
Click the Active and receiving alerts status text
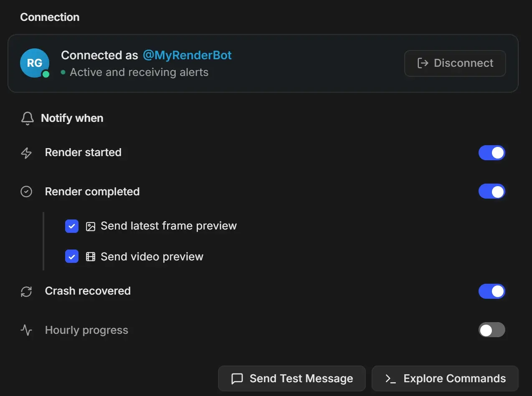click(x=139, y=72)
